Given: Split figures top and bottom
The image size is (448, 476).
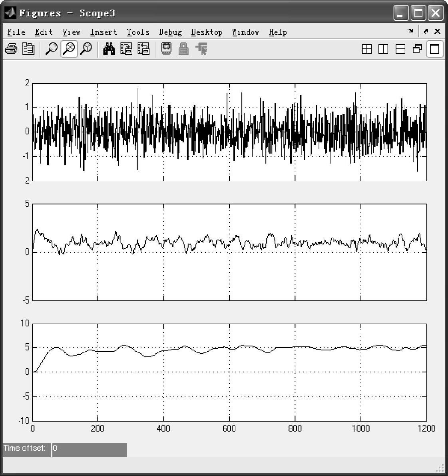Looking at the screenshot, I should click(x=400, y=49).
